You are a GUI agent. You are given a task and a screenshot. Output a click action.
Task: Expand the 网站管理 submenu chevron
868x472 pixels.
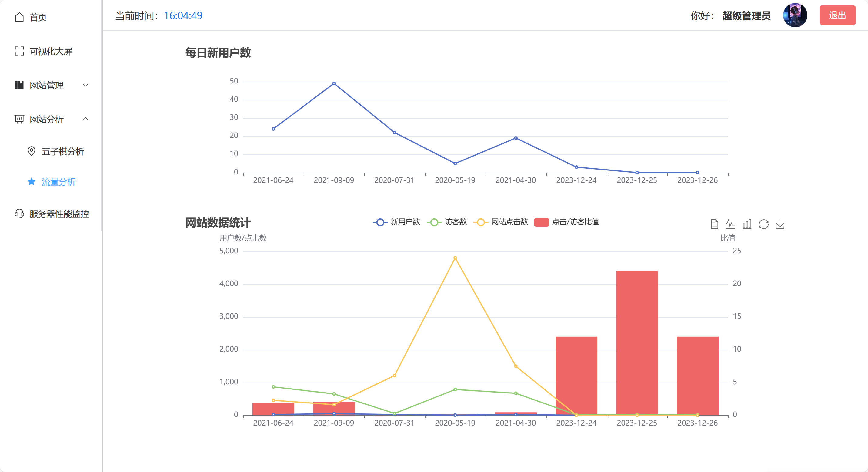(85, 85)
